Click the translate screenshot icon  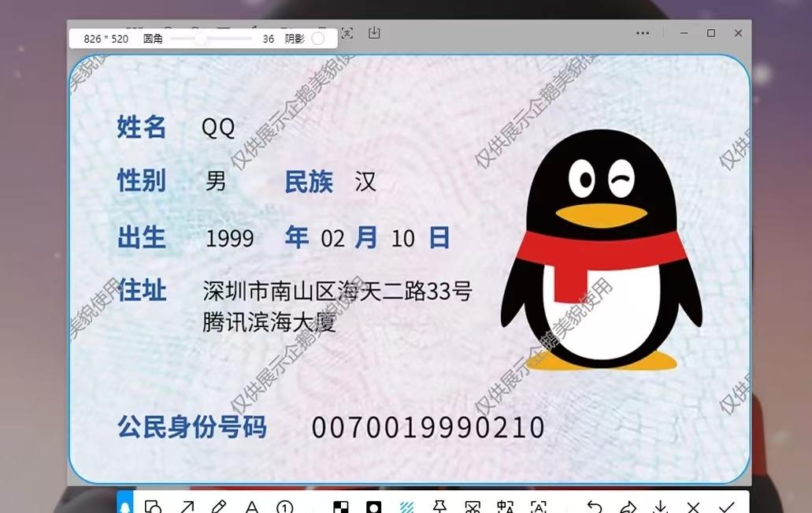pos(505,507)
